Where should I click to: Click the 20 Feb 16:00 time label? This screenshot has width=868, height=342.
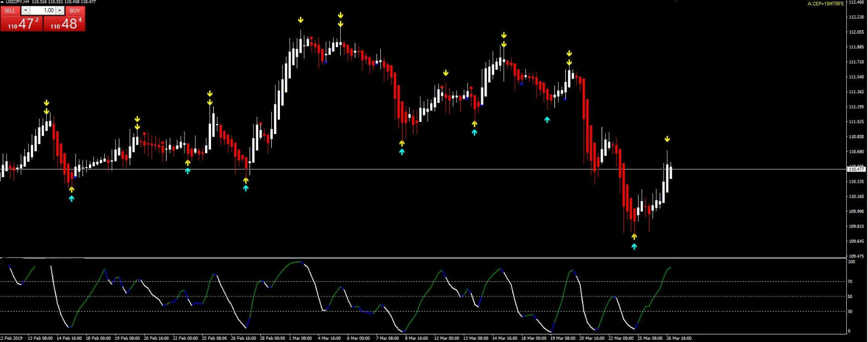(x=156, y=338)
